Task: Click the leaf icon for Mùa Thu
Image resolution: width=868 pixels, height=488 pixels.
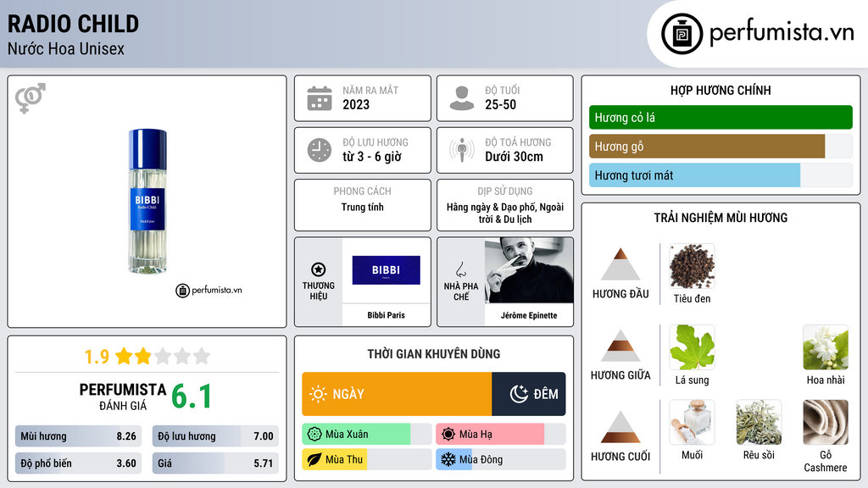Action: (x=314, y=459)
